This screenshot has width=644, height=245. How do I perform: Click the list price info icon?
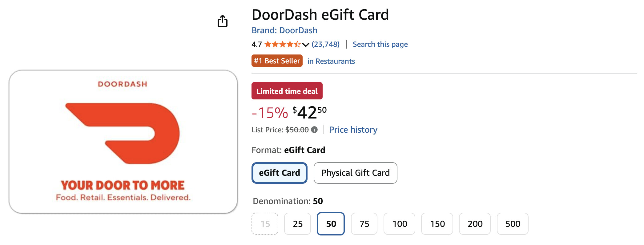click(314, 130)
